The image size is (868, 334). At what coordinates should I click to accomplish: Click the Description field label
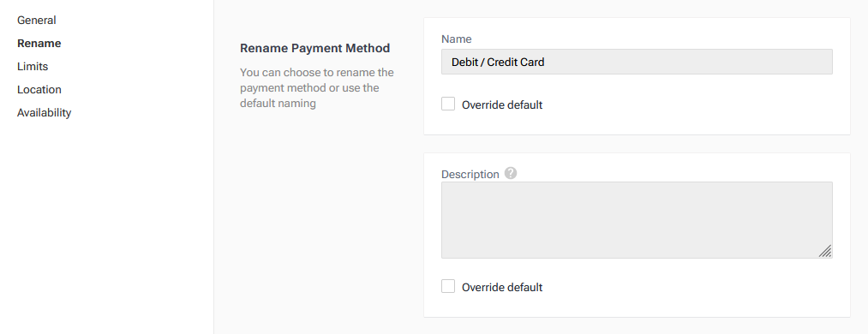(x=470, y=174)
